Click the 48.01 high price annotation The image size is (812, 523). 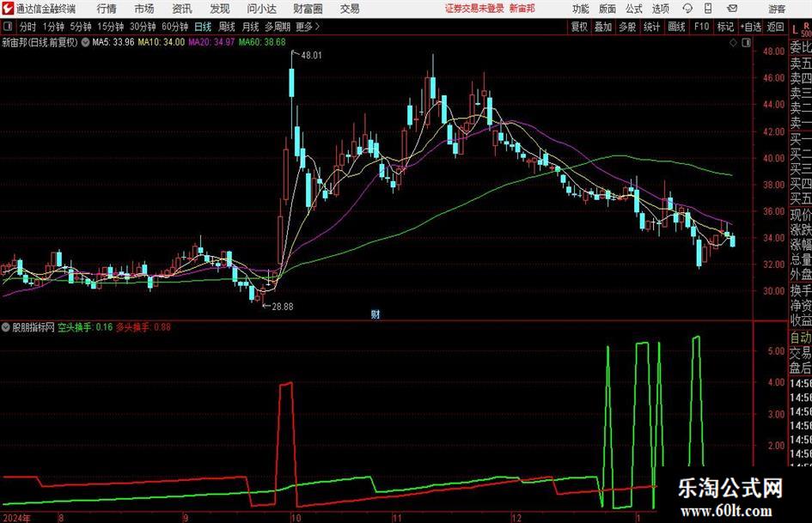tap(311, 55)
